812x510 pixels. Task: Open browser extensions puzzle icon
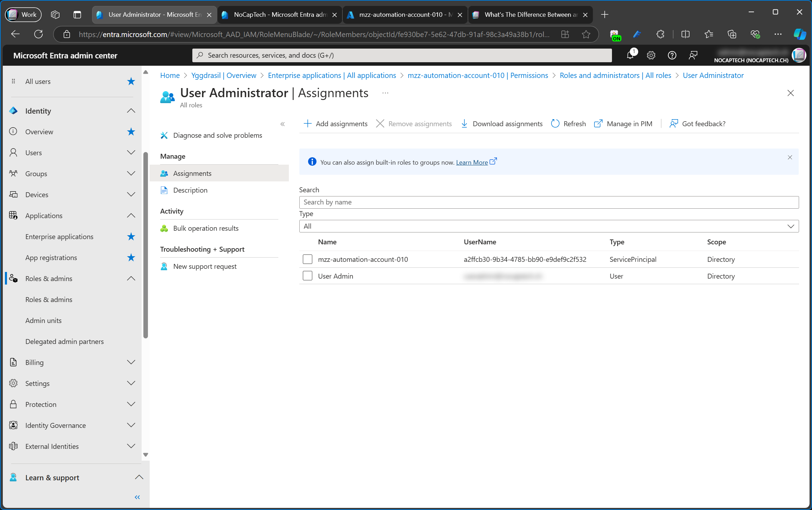pyautogui.click(x=660, y=34)
